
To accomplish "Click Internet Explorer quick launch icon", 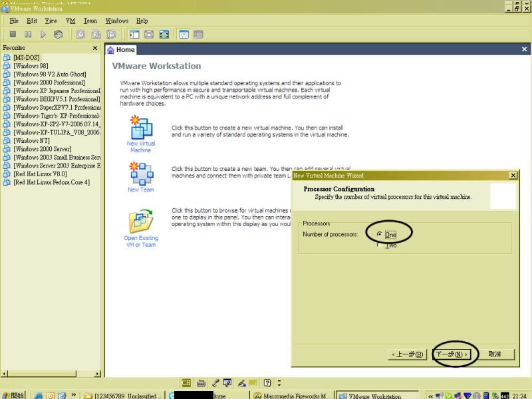I will click(x=39, y=396).
